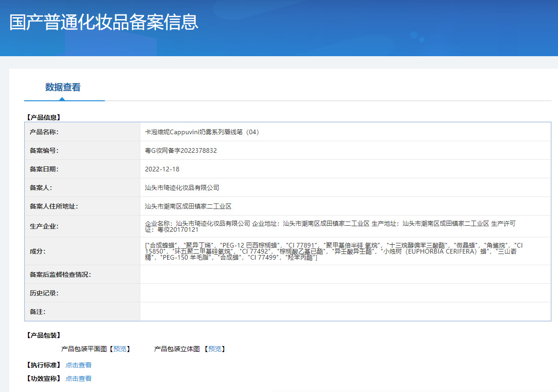Click the 备案人住所地址 address value
558x392 pixels.
[x=188, y=206]
